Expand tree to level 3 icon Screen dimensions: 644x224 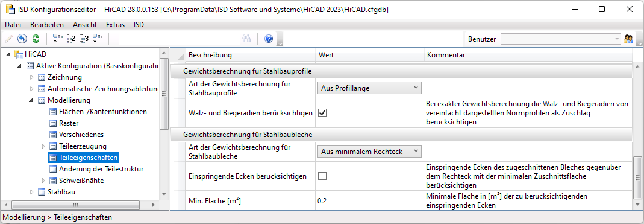pos(84,39)
